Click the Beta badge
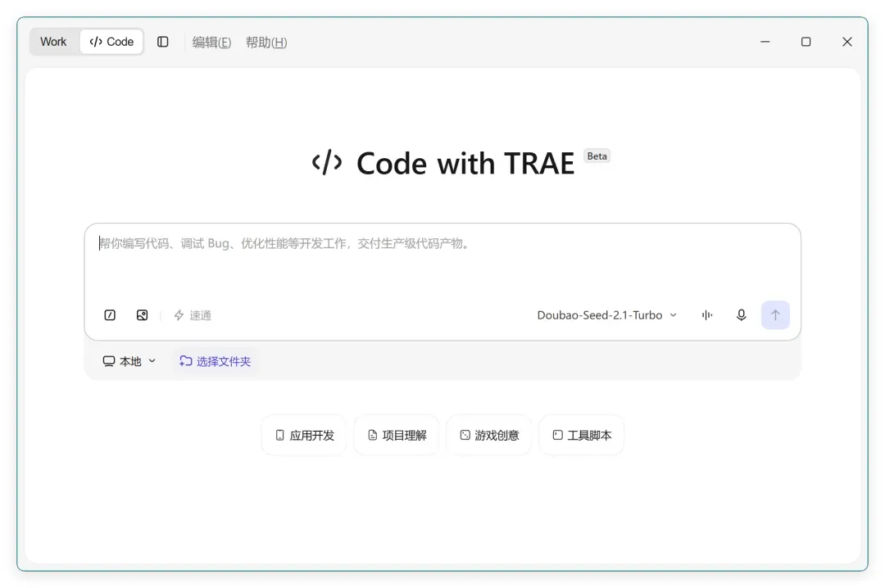The height and width of the screenshot is (588, 885). (x=597, y=156)
